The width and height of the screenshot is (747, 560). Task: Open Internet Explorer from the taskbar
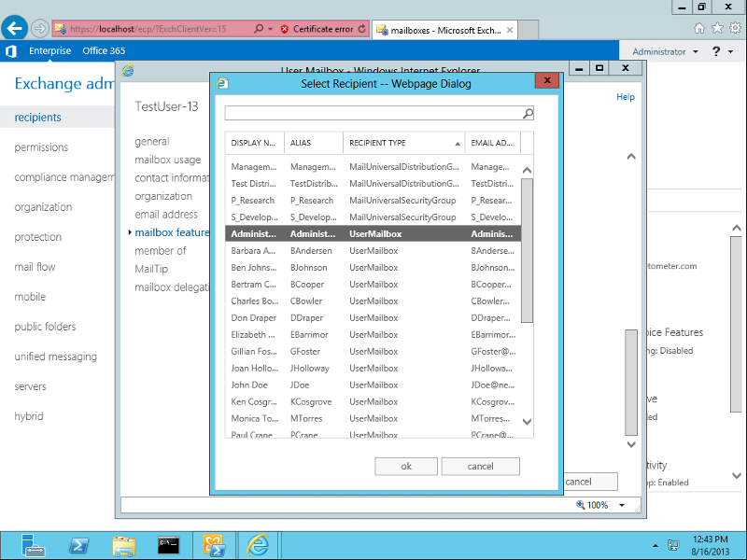(x=259, y=545)
